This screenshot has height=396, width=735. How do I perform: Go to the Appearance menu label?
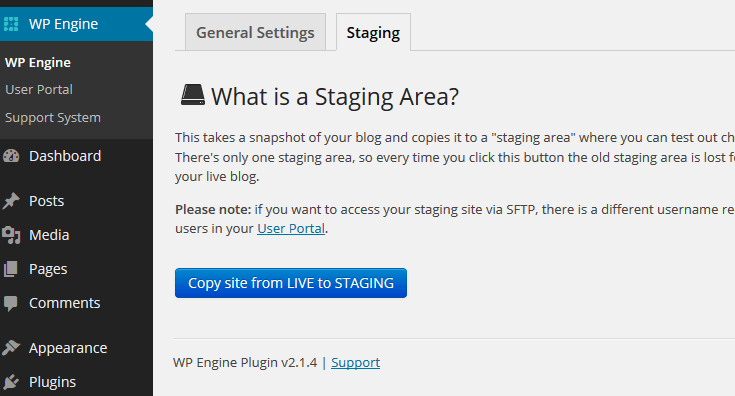coord(68,348)
